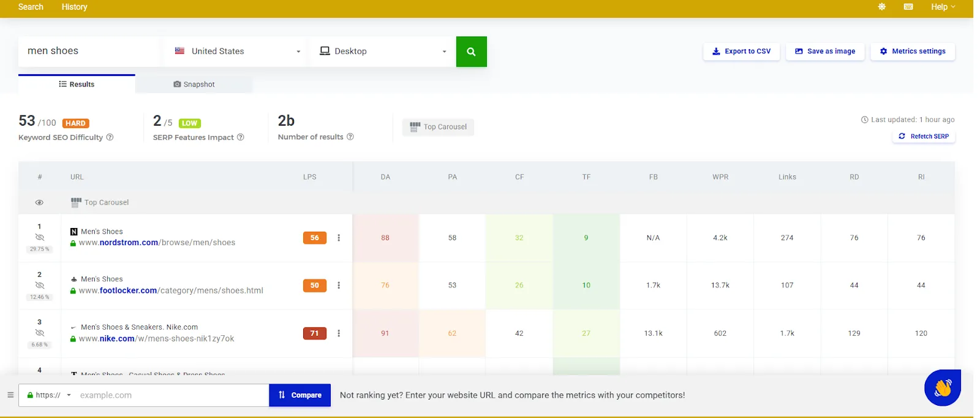Click the blue Compare button

(300, 395)
